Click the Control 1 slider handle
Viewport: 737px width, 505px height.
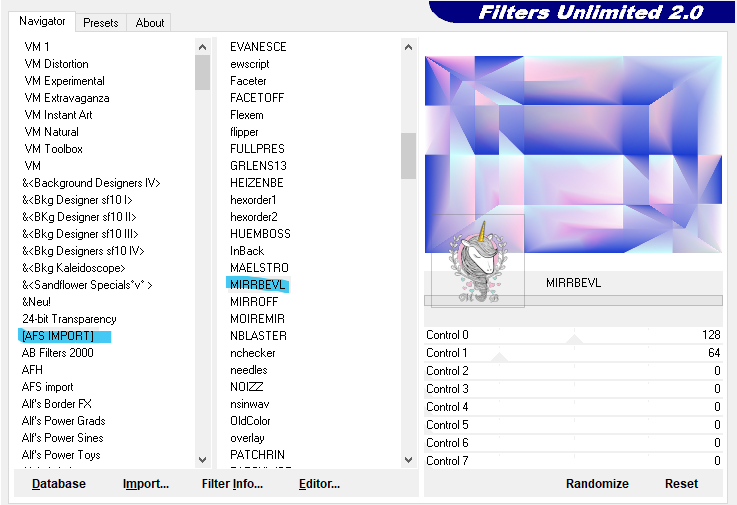coord(499,357)
